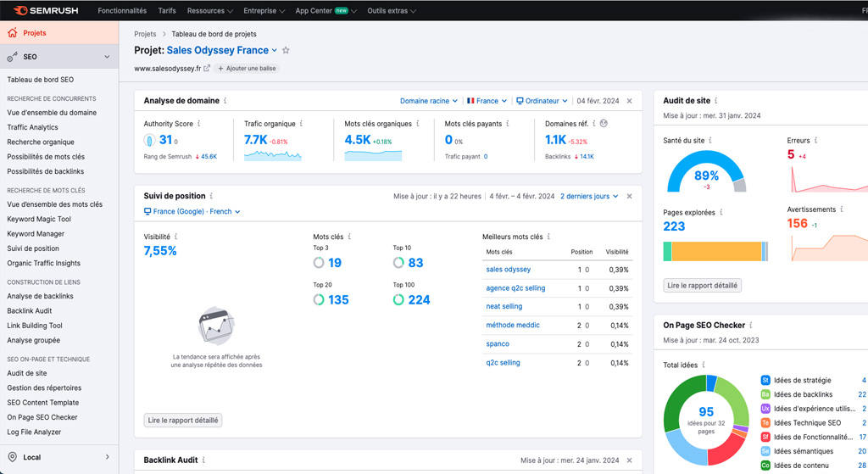Collapse the SEO sidebar section
The image size is (868, 474).
[107, 57]
